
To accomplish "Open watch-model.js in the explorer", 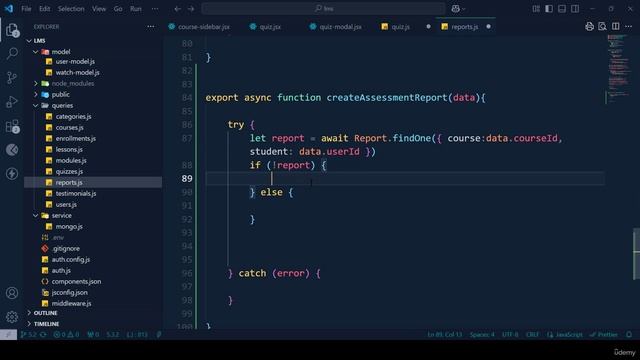I will click(77, 72).
